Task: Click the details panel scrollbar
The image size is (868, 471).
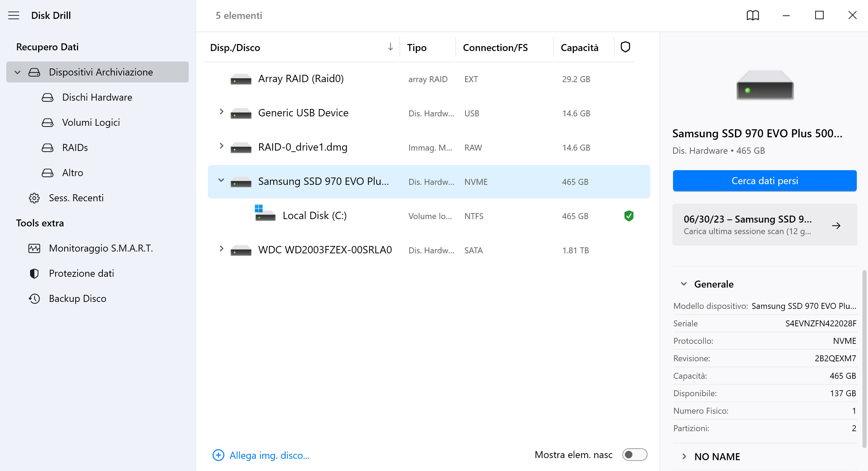Action: [x=864, y=359]
